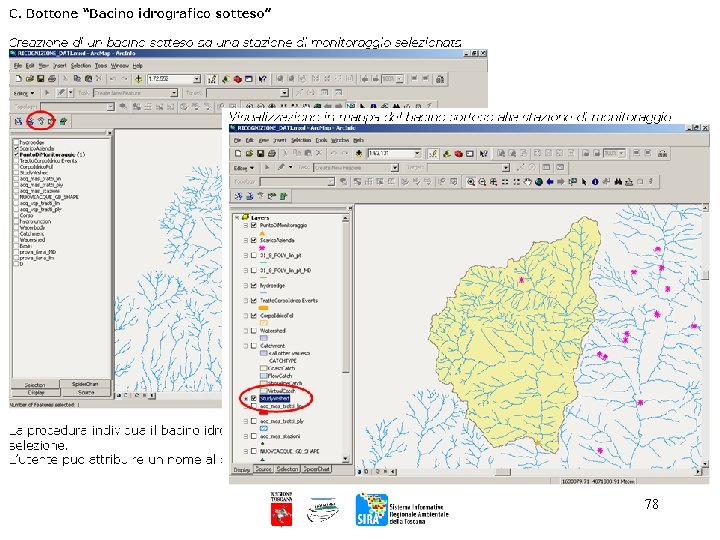
Task: Click the layer list down scroll arrow
Action: (345, 459)
